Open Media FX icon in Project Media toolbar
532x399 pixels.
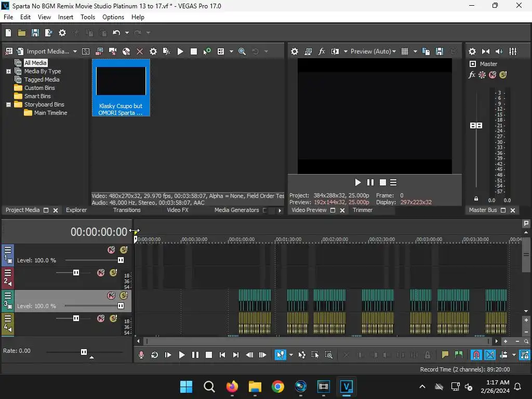(x=167, y=51)
